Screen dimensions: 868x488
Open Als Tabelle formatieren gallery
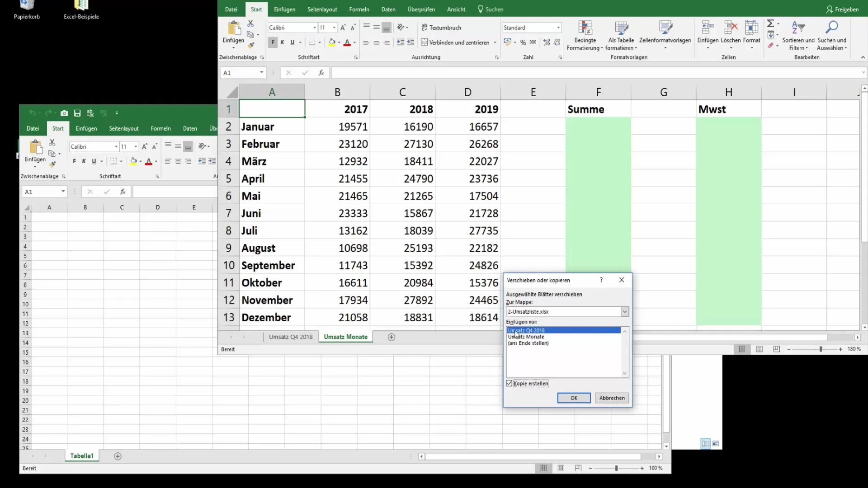point(621,36)
